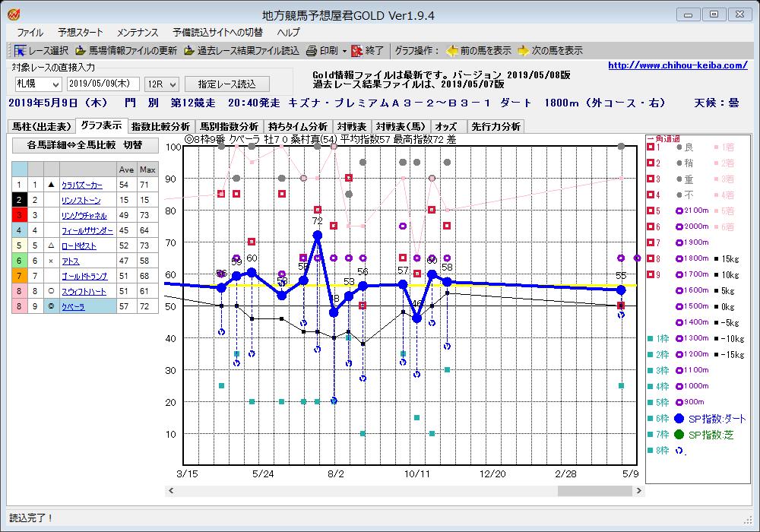Click the 8枠 teal legend marker

pos(650,451)
